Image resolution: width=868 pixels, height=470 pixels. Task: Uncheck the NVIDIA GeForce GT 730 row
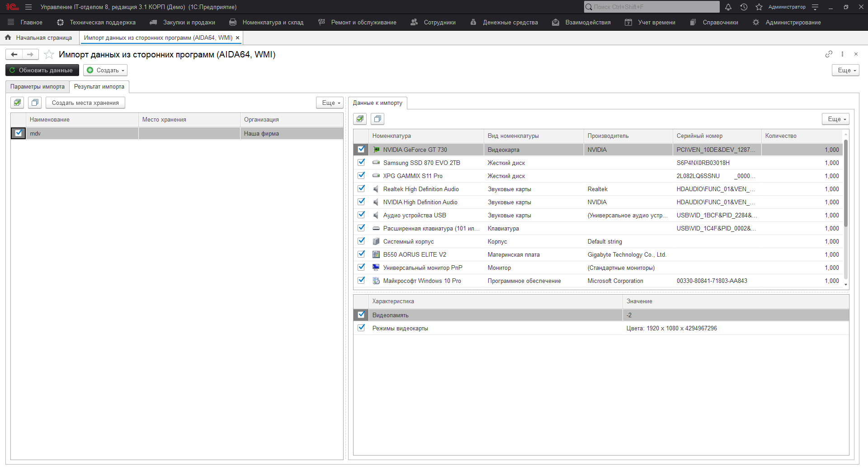click(x=361, y=150)
